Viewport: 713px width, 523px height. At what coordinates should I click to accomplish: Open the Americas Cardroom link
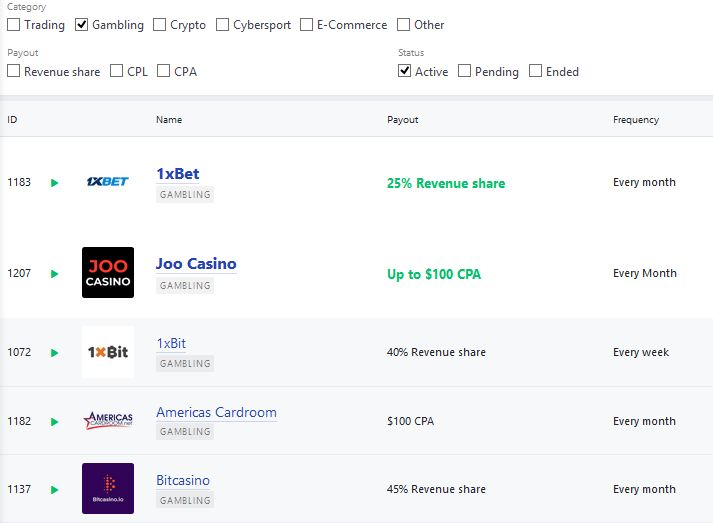[x=216, y=412]
